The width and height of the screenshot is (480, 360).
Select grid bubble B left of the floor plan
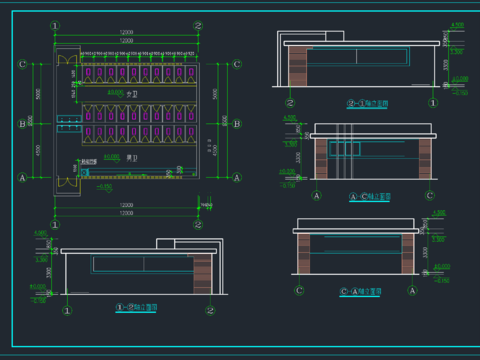22,124
